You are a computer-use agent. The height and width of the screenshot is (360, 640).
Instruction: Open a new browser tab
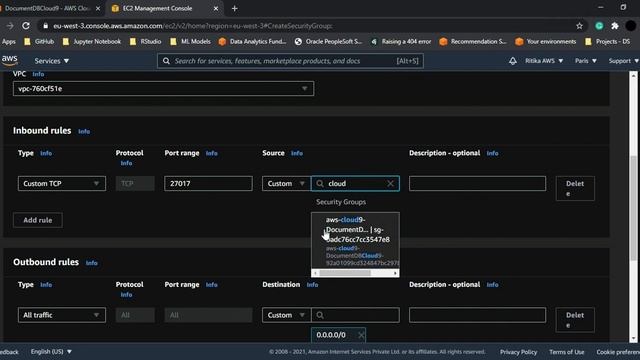pyautogui.click(x=234, y=8)
